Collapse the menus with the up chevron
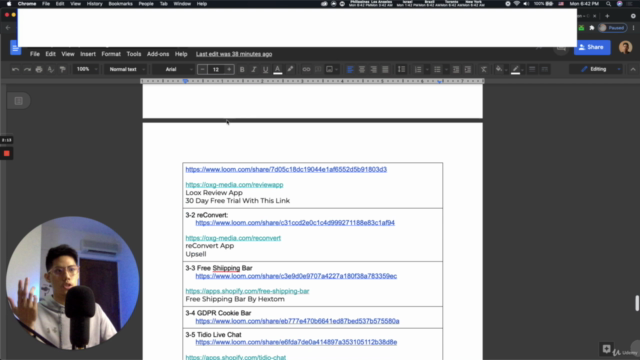Image resolution: width=640 pixels, height=360 pixels. pos(633,69)
